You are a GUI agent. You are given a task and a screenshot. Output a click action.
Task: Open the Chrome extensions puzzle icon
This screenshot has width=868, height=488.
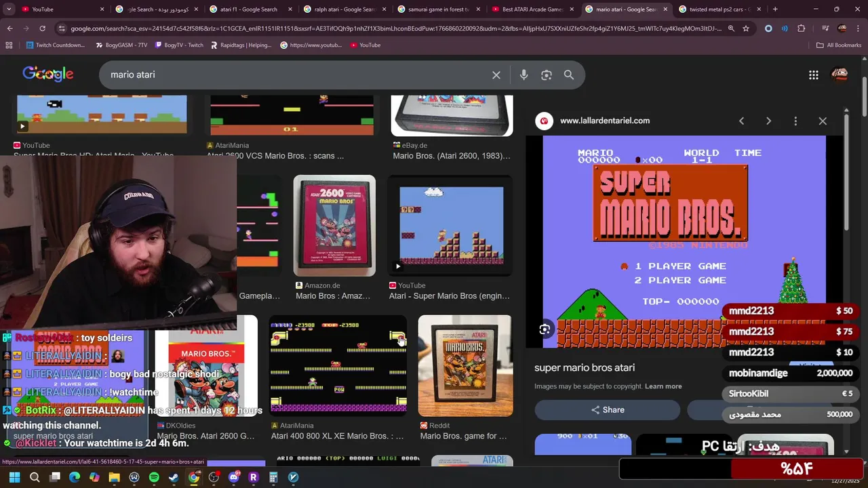802,28
